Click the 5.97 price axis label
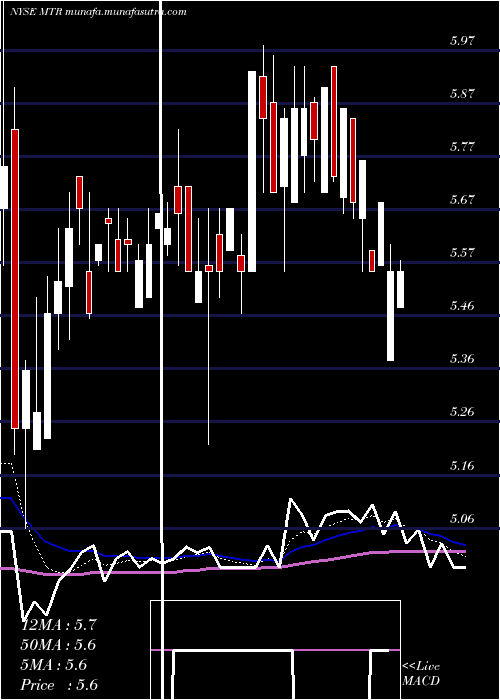Viewport: 500px width, 700px height. (462, 41)
